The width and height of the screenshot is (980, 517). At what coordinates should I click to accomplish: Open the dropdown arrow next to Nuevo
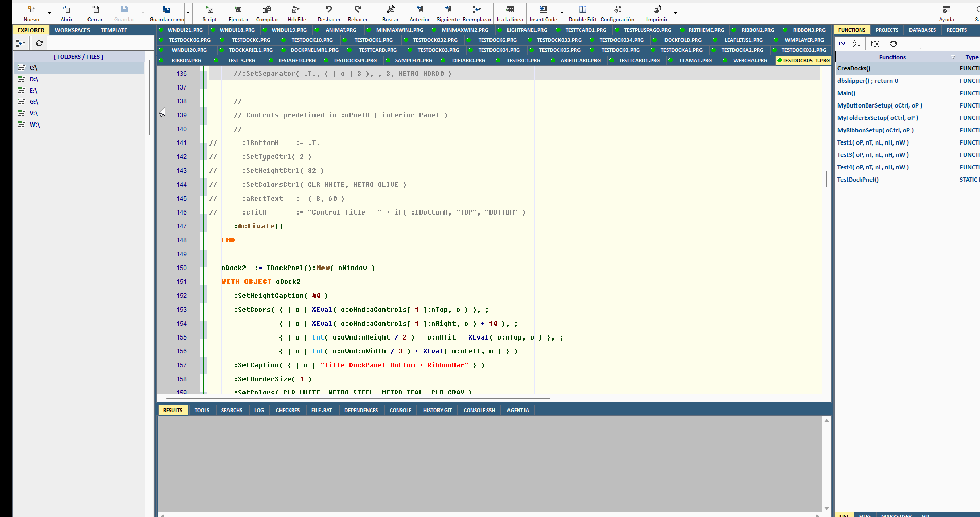tap(49, 13)
